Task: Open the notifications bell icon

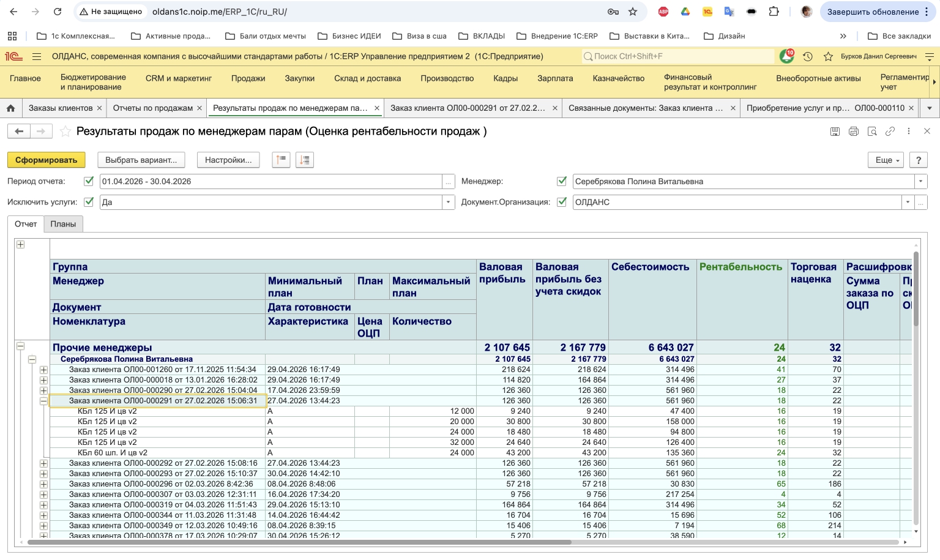Action: 786,56
